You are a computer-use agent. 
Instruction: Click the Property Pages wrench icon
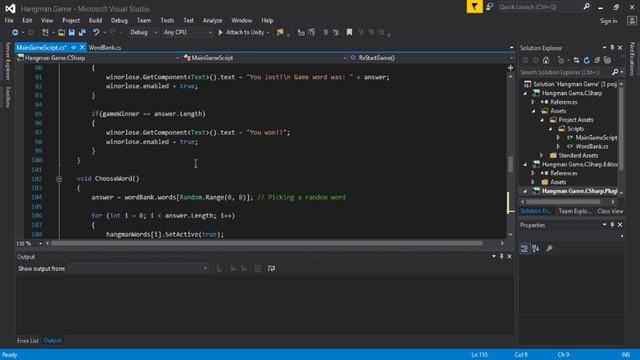click(x=549, y=248)
